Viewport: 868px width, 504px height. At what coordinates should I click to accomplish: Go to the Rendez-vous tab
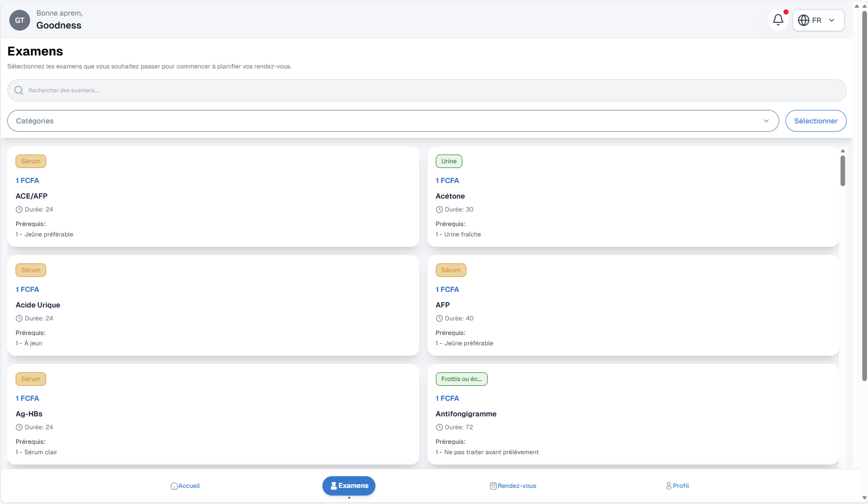[516, 486]
